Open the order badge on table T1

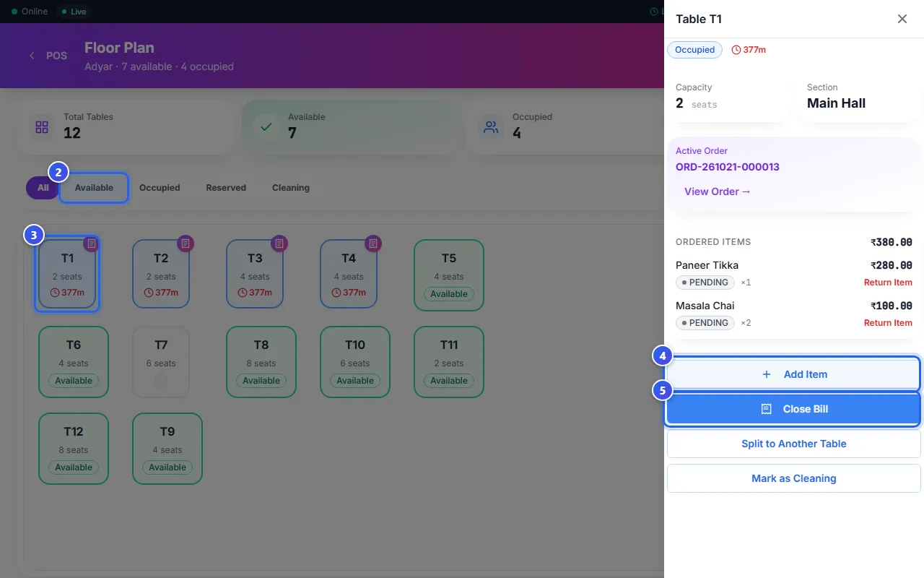pyautogui.click(x=92, y=243)
